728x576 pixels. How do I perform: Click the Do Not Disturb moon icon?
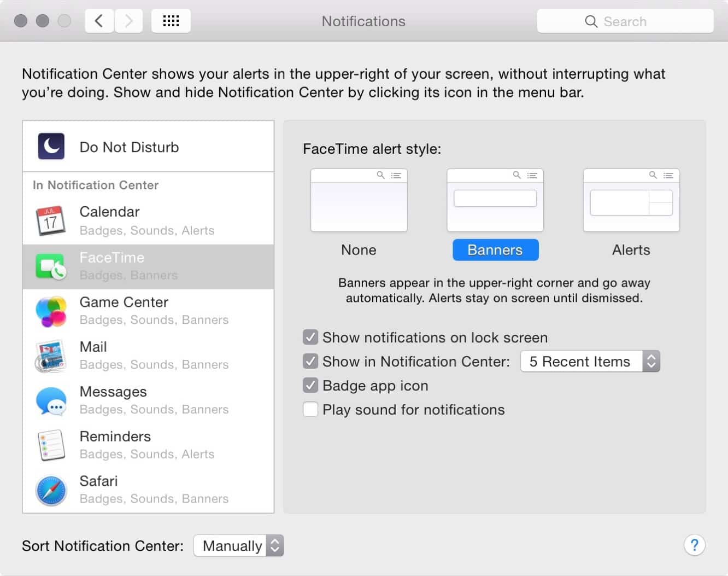click(51, 147)
